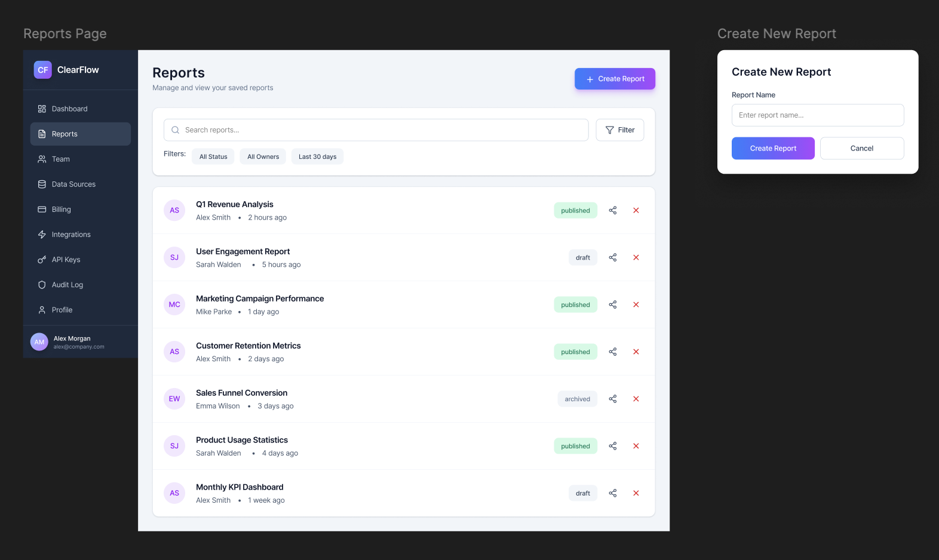Click the blue Create Report header button
The height and width of the screenshot is (560, 939).
pyautogui.click(x=615, y=79)
